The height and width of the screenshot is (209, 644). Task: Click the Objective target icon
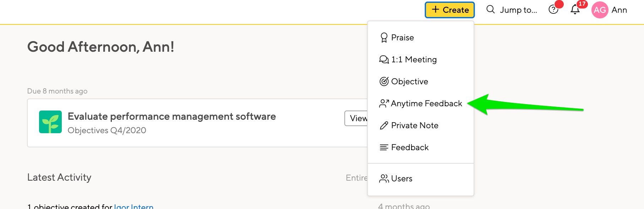coord(383,81)
